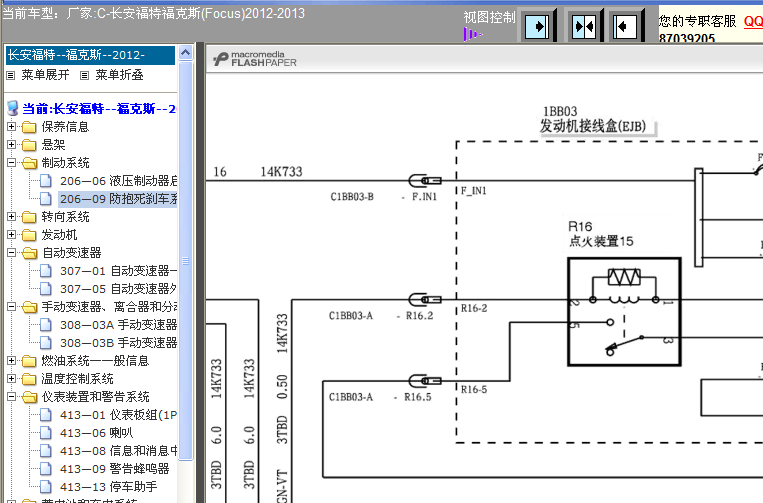Image resolution: width=763 pixels, height=503 pixels.
Task: Click the Macromedia FlashPaper logo
Action: click(254, 59)
